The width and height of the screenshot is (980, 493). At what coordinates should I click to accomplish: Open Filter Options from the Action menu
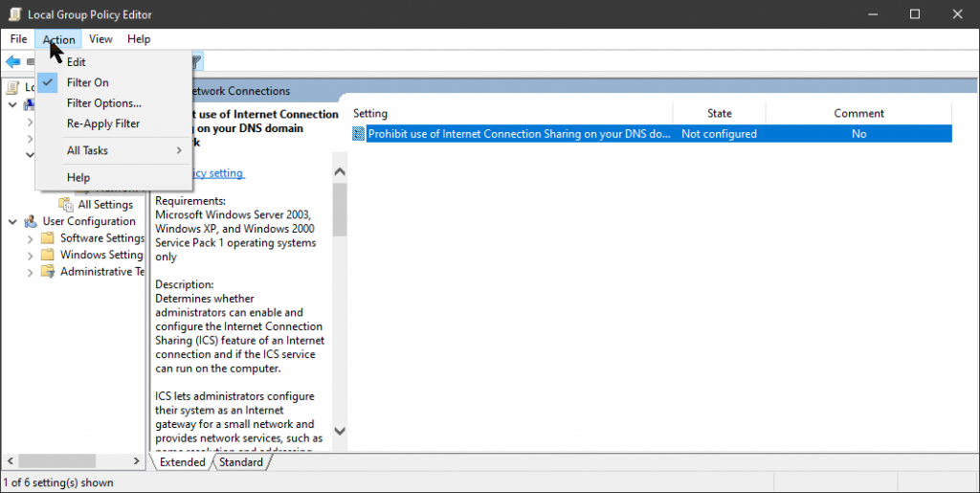tap(103, 103)
